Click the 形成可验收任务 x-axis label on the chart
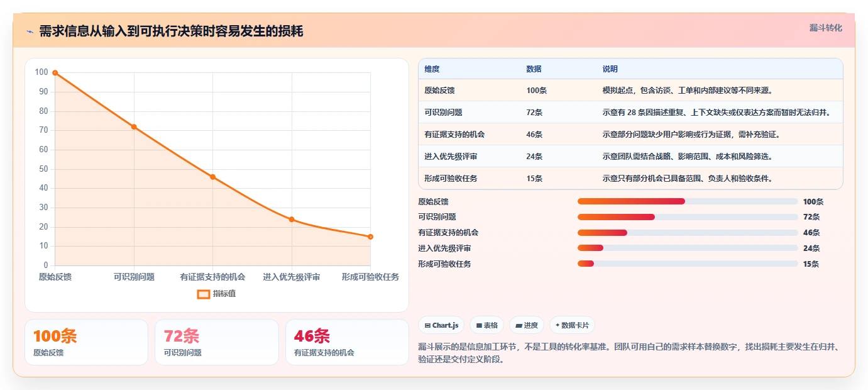 370,277
